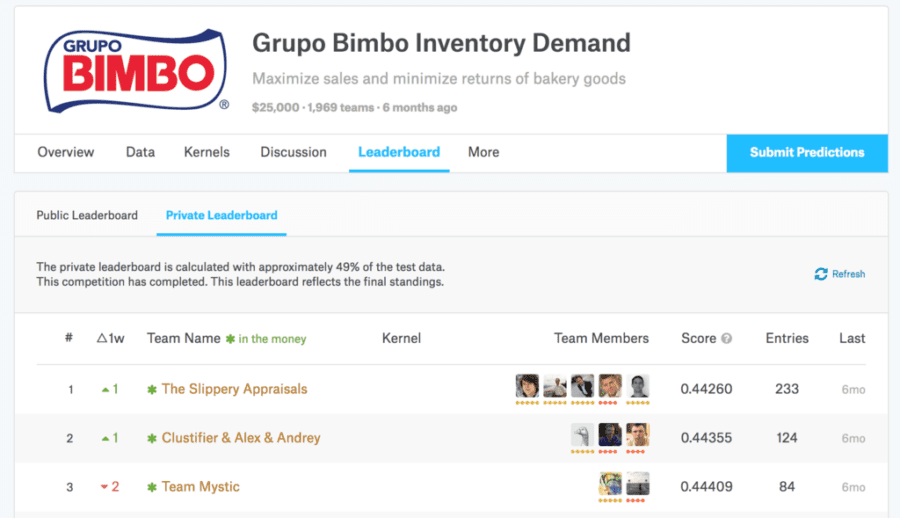Image resolution: width=900 pixels, height=518 pixels.
Task: Click green star beside Team Mystic
Action: [x=152, y=487]
